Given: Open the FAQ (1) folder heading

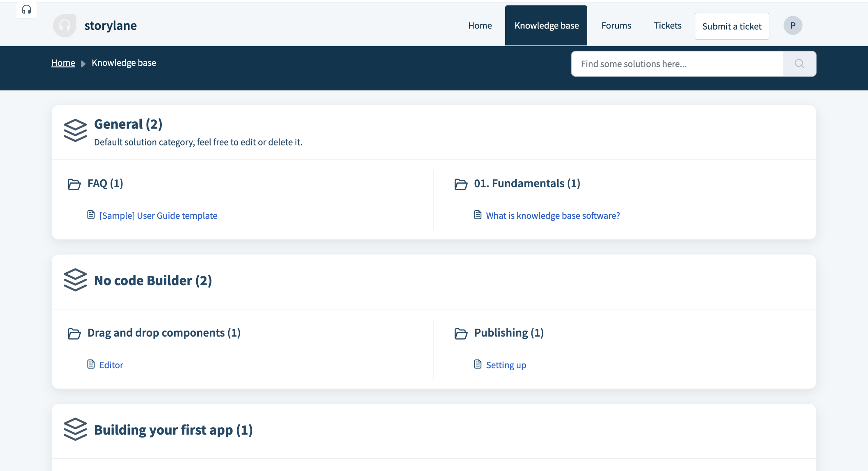Looking at the screenshot, I should [105, 183].
